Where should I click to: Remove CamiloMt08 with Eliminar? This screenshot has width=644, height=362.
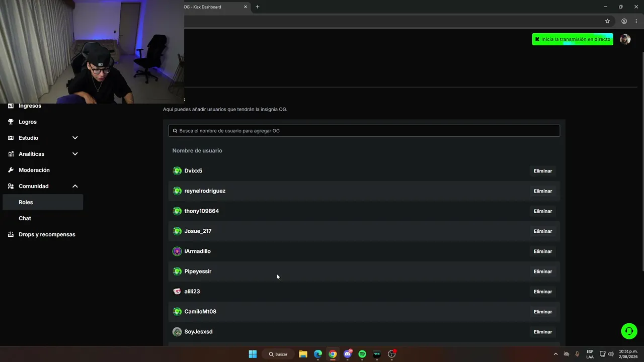click(x=543, y=312)
